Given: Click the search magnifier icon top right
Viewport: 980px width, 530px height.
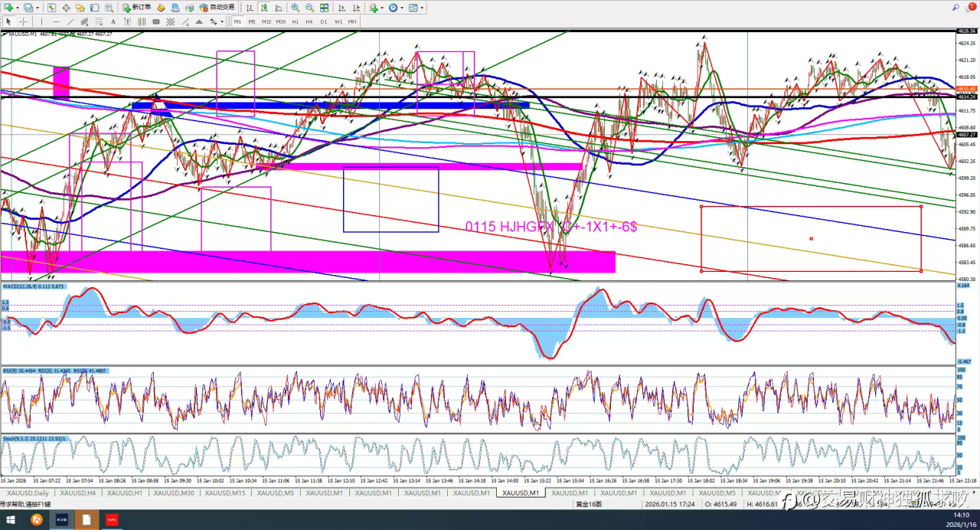Looking at the screenshot, I should click(955, 8).
